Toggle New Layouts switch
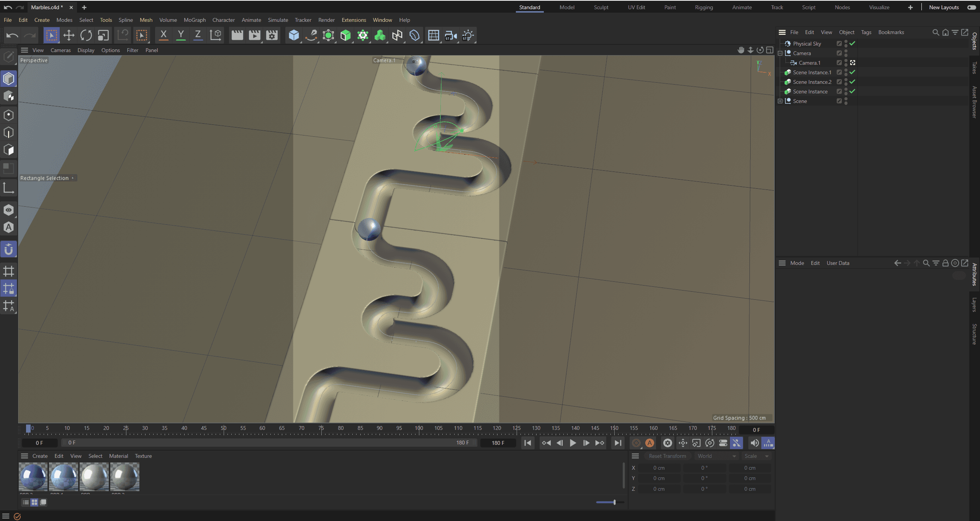The width and height of the screenshot is (980, 521). pos(971,7)
